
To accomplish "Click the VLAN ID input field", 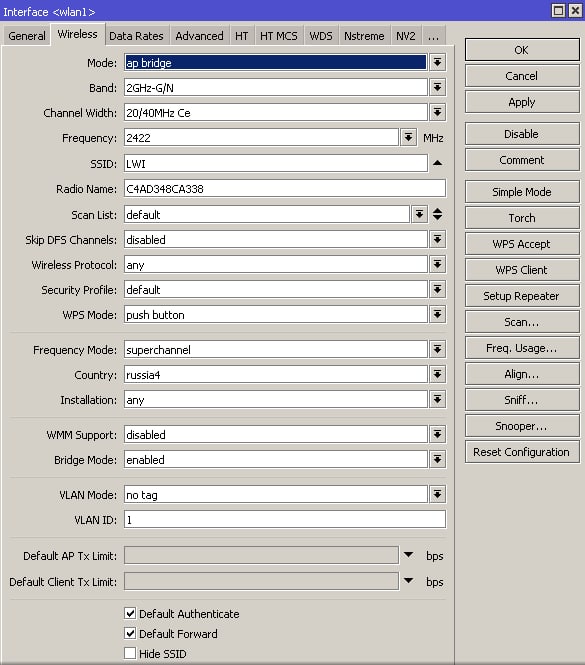I will pos(285,520).
